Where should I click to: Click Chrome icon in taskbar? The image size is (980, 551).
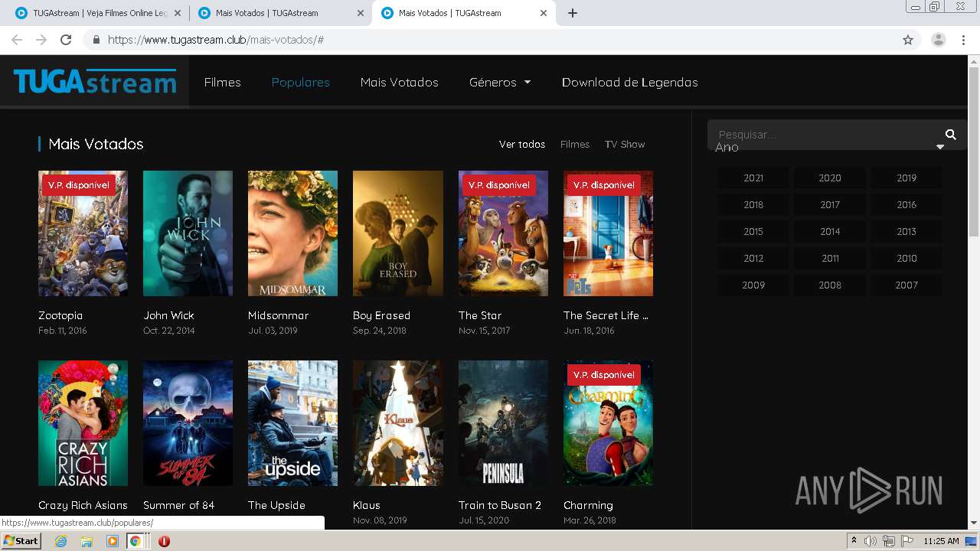[136, 541]
